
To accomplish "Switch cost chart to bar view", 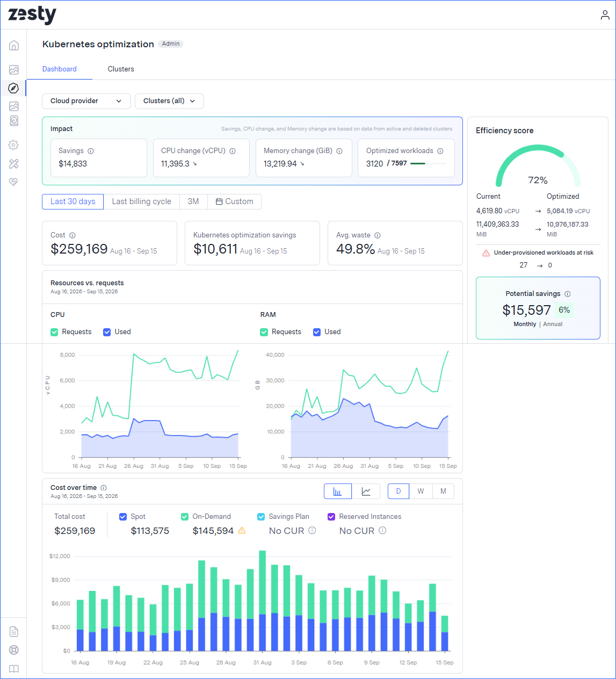I will coord(338,492).
